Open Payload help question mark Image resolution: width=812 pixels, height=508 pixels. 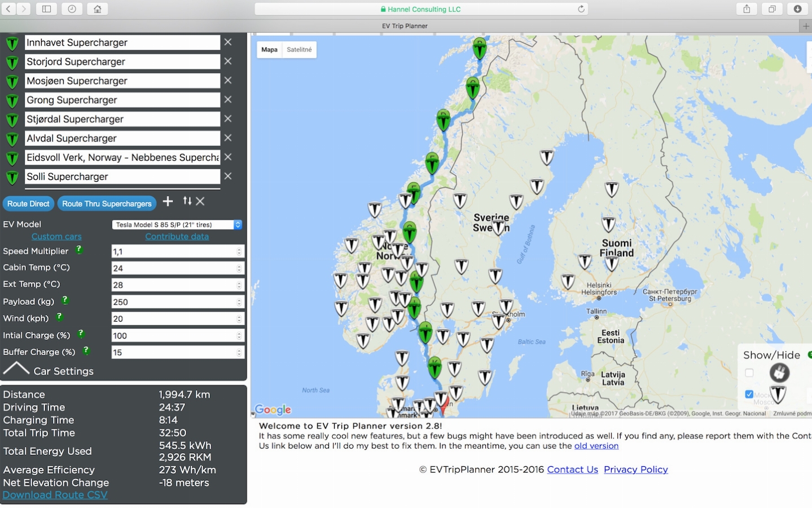[x=65, y=300]
